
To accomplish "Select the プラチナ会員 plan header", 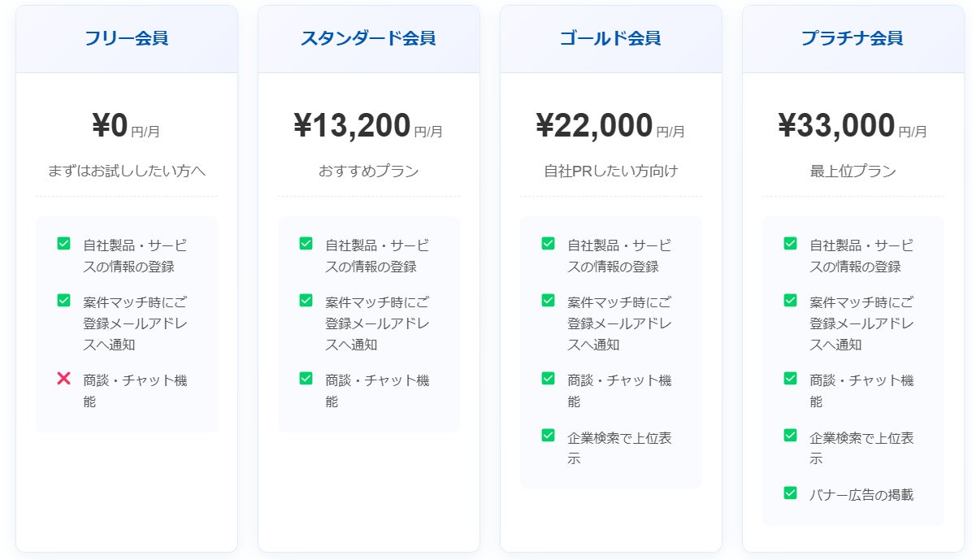I will [853, 38].
